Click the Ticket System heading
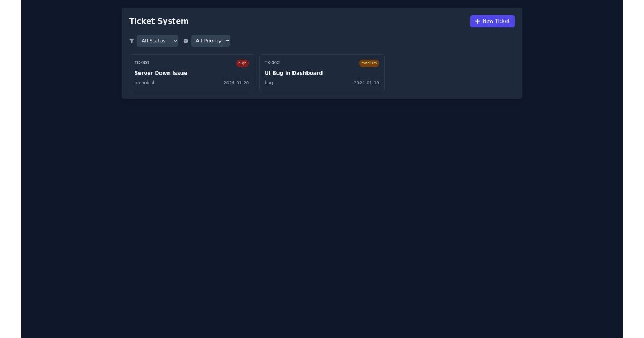The image size is (644, 338). click(158, 21)
